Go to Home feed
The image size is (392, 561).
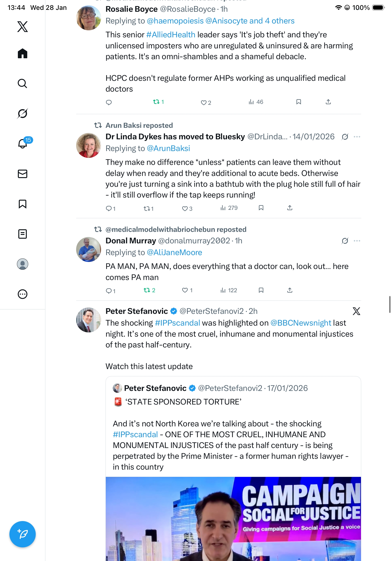pos(23,53)
